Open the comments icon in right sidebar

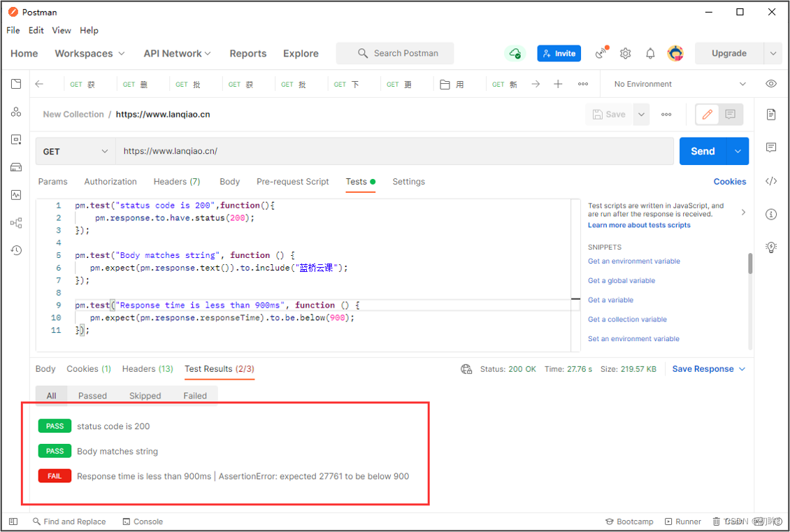pyautogui.click(x=771, y=148)
